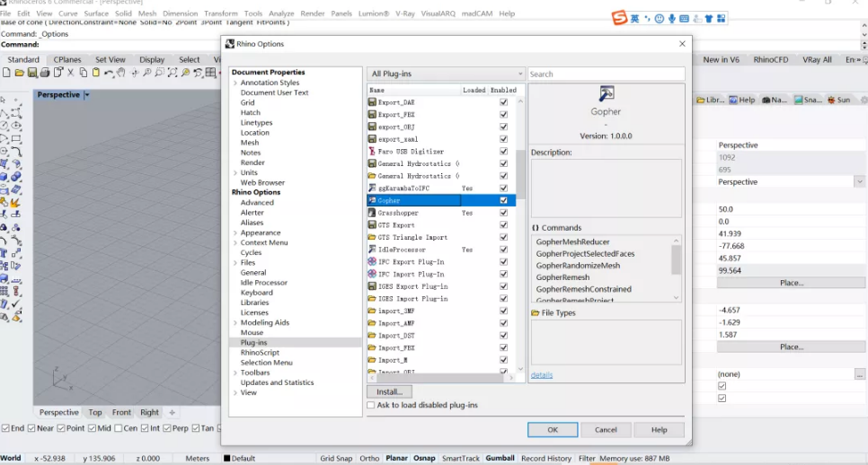Click Help button in Rhino Options dialog

(x=659, y=430)
